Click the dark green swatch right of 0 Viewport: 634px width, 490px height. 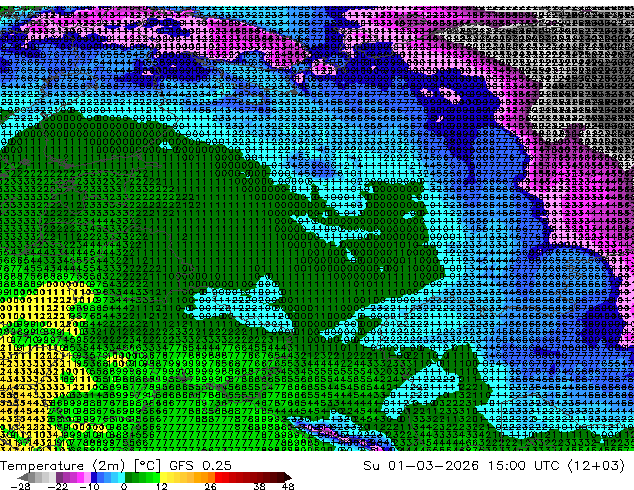tap(128, 477)
